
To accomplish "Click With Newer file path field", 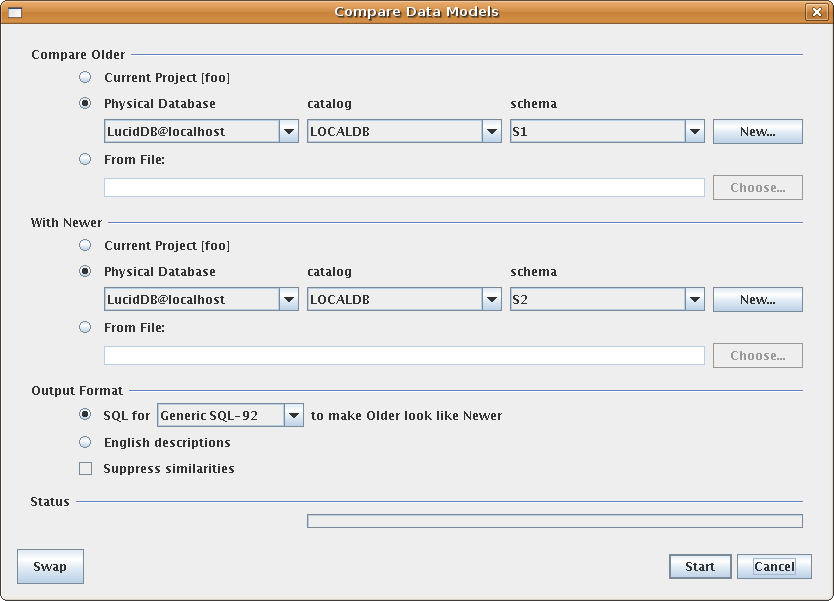I will (x=404, y=356).
